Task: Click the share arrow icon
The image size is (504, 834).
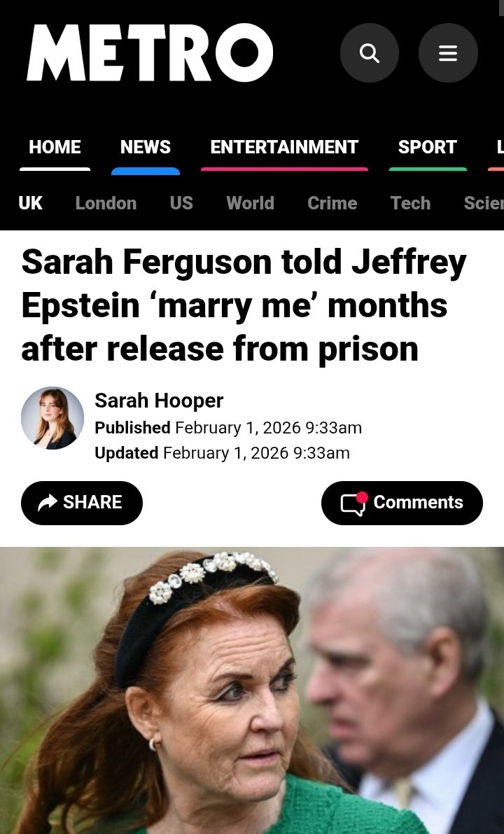Action: point(48,502)
